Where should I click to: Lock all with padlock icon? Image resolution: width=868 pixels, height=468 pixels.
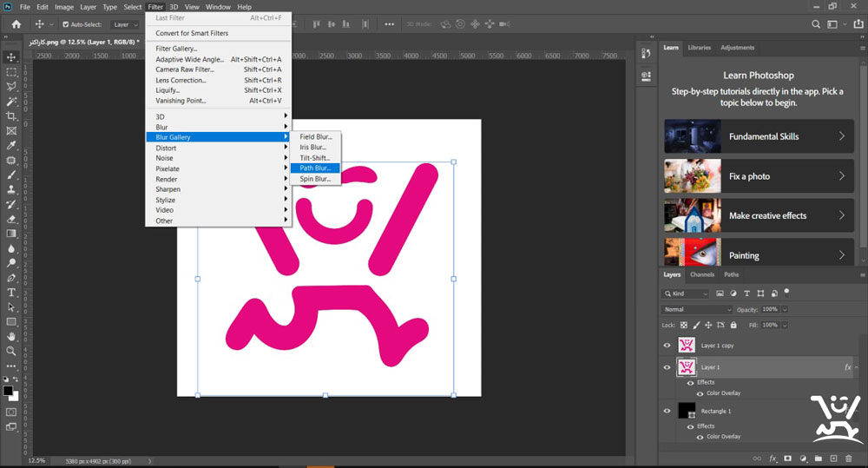pyautogui.click(x=733, y=325)
